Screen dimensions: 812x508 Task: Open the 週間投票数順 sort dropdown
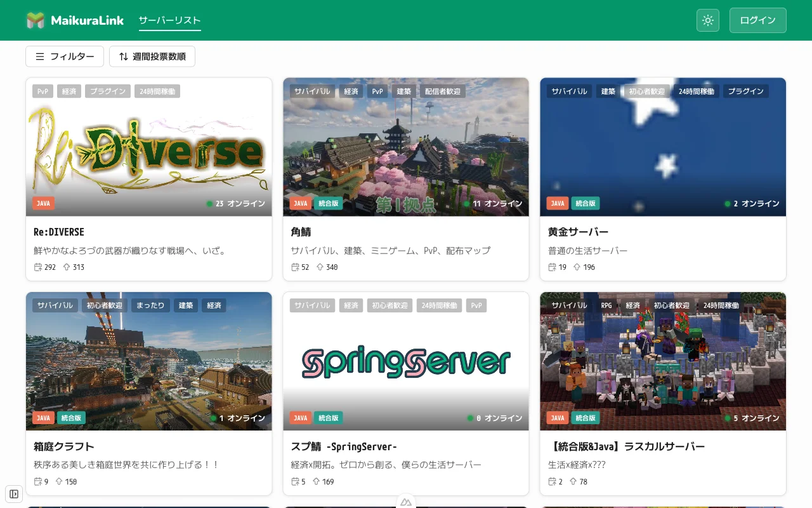152,57
